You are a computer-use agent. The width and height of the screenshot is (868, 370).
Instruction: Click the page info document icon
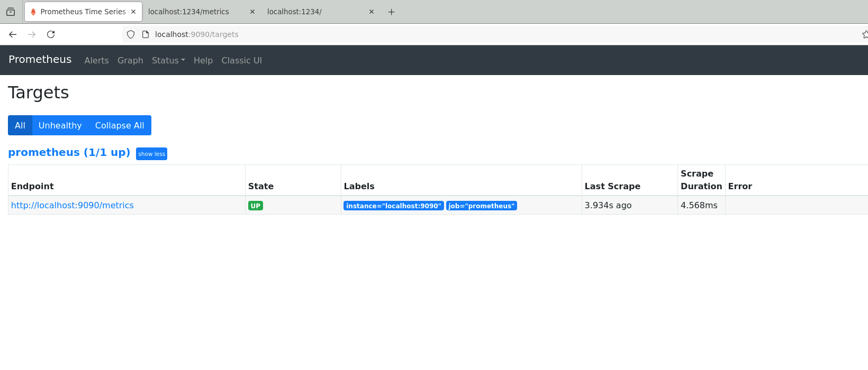tap(146, 34)
